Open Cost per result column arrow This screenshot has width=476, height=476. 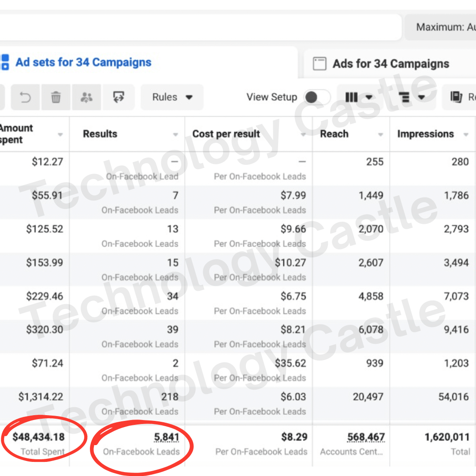click(x=303, y=134)
